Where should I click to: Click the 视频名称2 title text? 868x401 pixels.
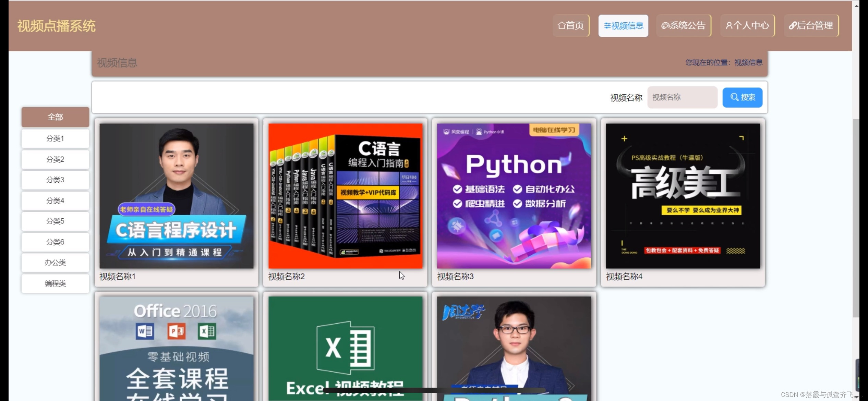[x=287, y=277]
